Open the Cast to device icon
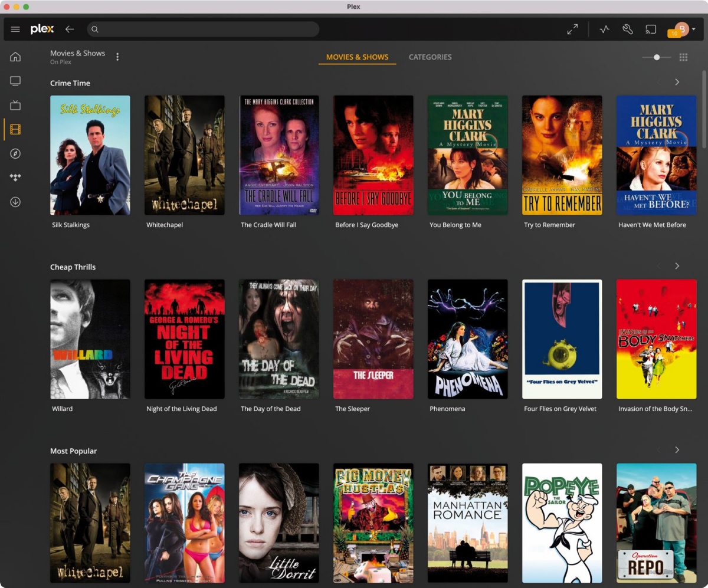 (x=651, y=29)
